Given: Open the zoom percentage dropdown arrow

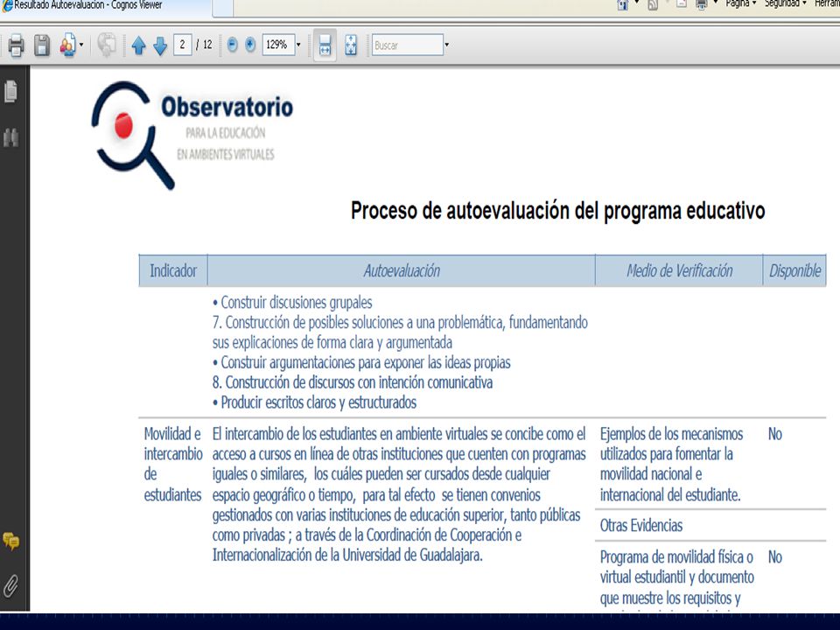Looking at the screenshot, I should coord(298,45).
